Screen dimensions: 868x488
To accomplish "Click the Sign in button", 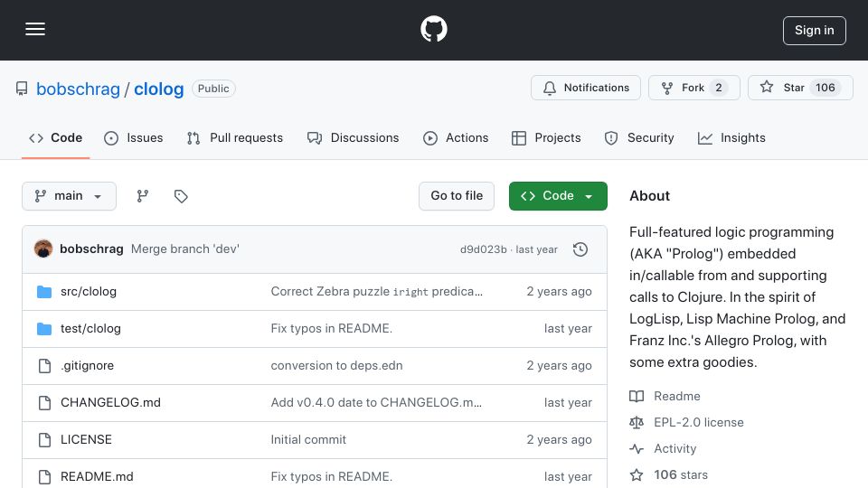I will click(814, 31).
